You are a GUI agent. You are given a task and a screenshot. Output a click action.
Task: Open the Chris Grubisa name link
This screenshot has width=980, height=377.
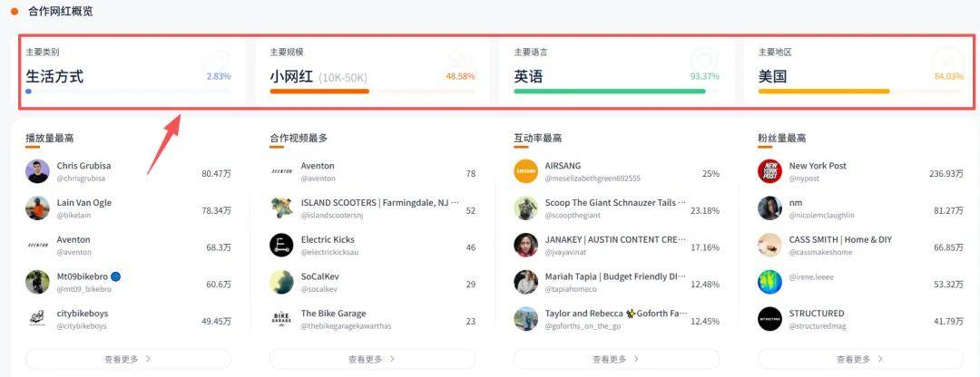(x=83, y=166)
